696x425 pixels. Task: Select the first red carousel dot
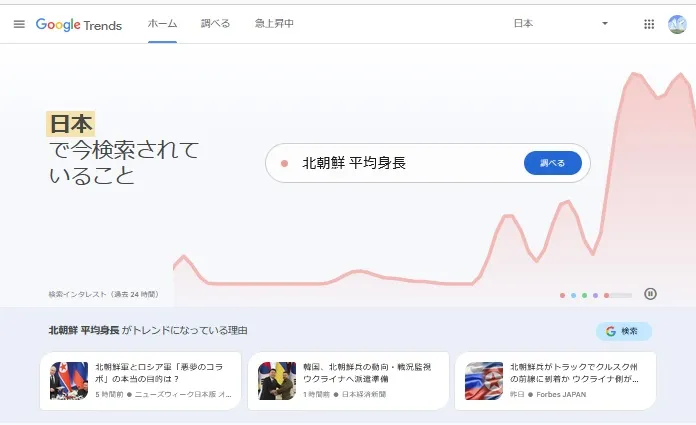[x=562, y=295]
